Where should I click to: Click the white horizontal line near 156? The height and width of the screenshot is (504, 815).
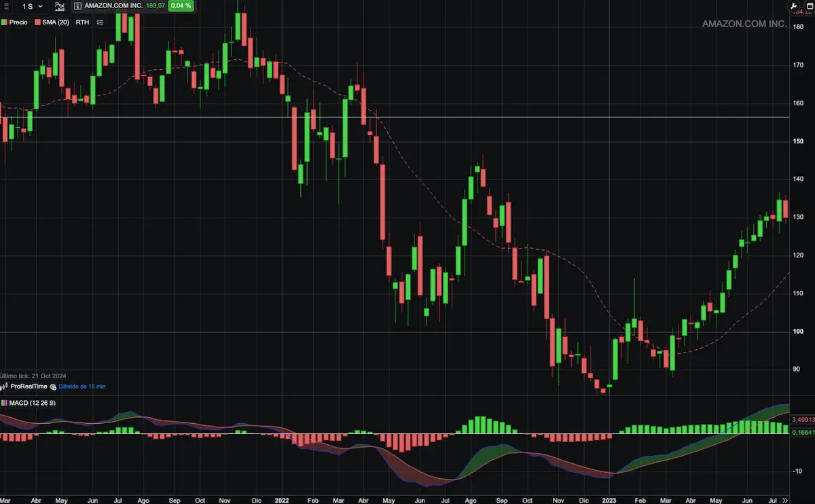pyautogui.click(x=407, y=118)
